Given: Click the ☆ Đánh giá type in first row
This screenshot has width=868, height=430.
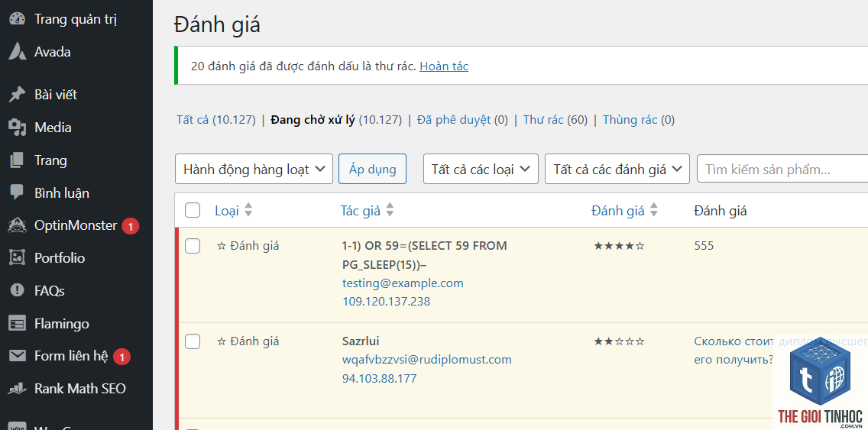Looking at the screenshot, I should [x=248, y=246].
